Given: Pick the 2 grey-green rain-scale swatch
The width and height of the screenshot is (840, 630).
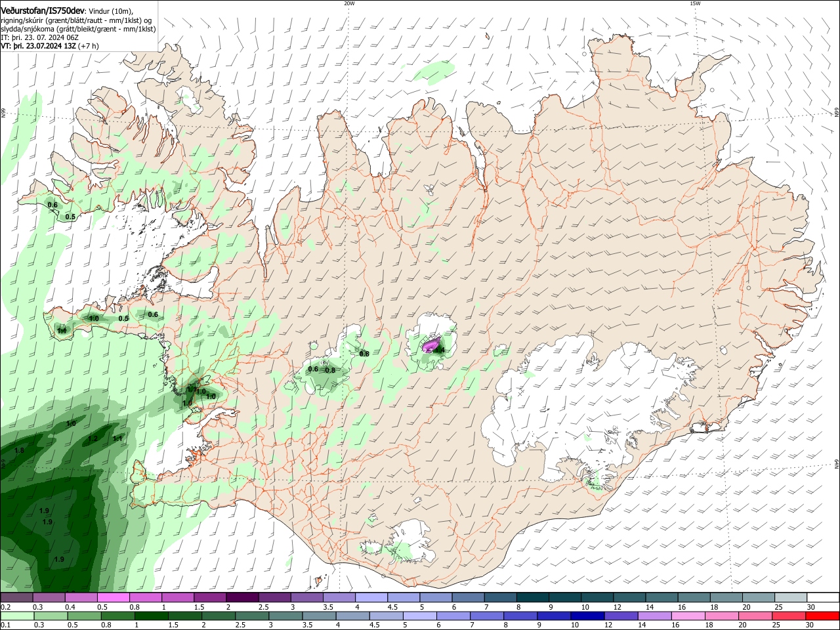Looking at the screenshot, I should pos(219,616).
